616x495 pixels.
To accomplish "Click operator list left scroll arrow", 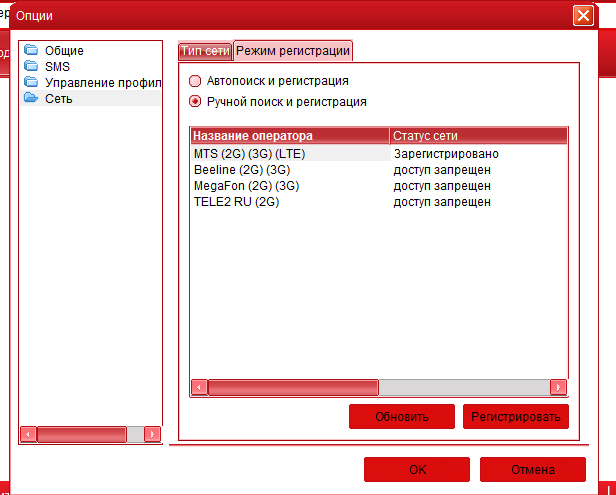I will (199, 388).
